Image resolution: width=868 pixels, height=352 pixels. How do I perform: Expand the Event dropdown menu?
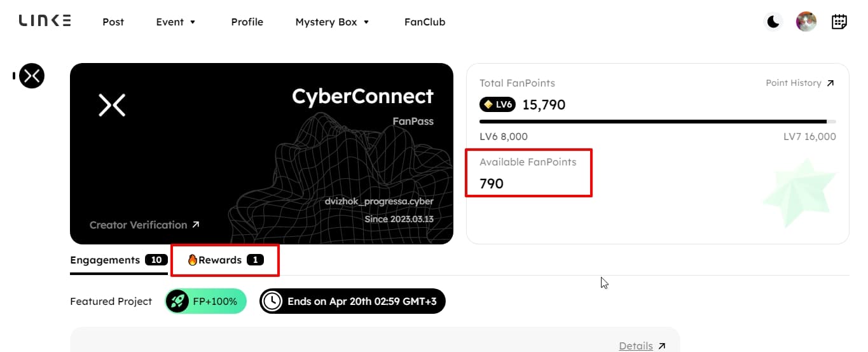[x=176, y=22]
